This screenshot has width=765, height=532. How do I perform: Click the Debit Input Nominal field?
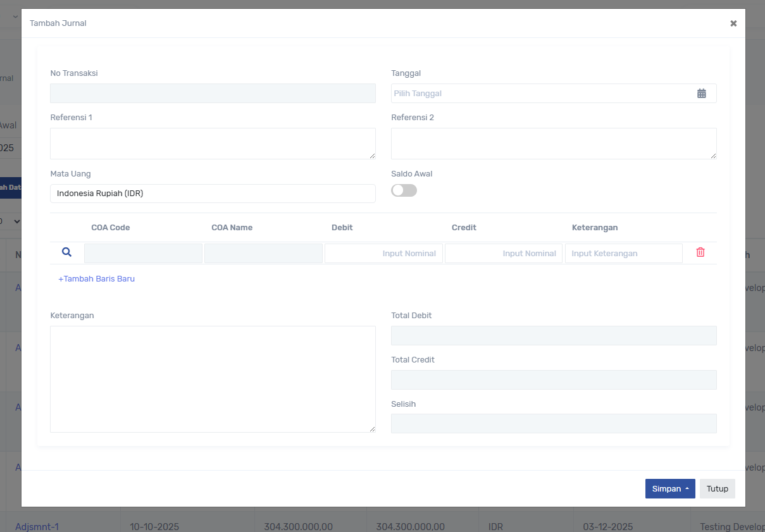[383, 254]
